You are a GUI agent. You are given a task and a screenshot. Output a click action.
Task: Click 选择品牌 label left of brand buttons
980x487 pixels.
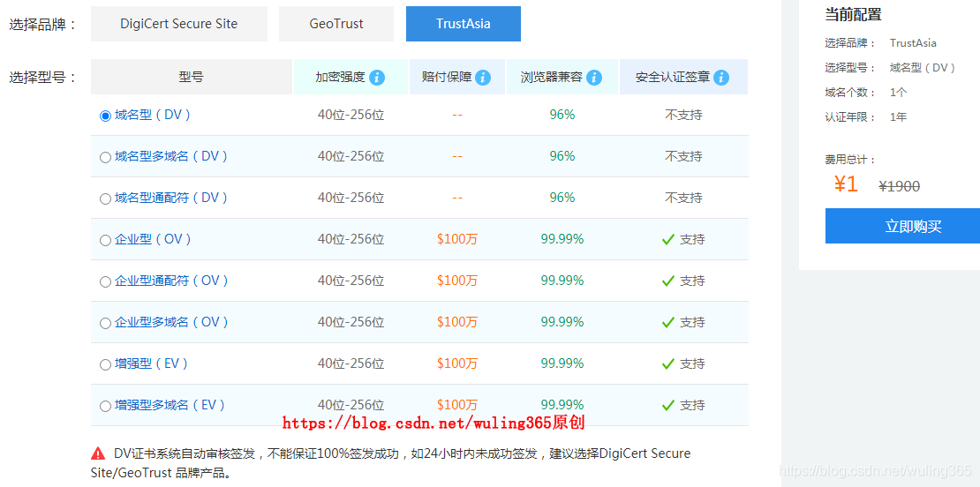point(41,25)
